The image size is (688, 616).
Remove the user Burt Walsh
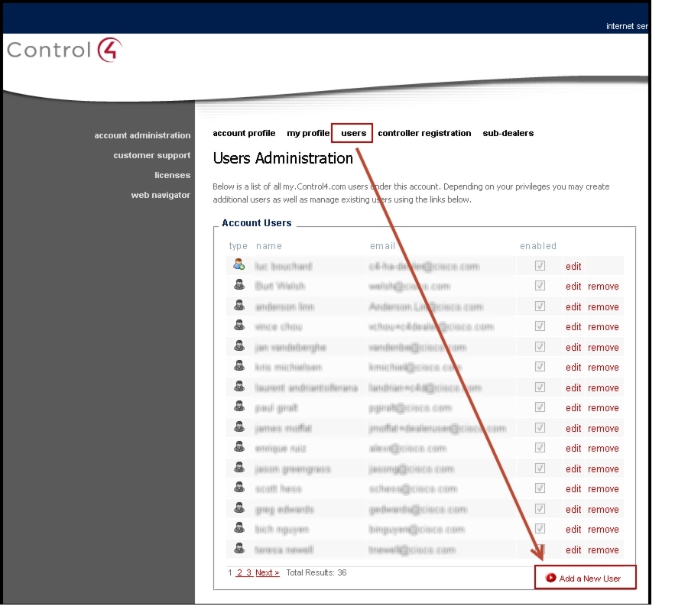[603, 286]
